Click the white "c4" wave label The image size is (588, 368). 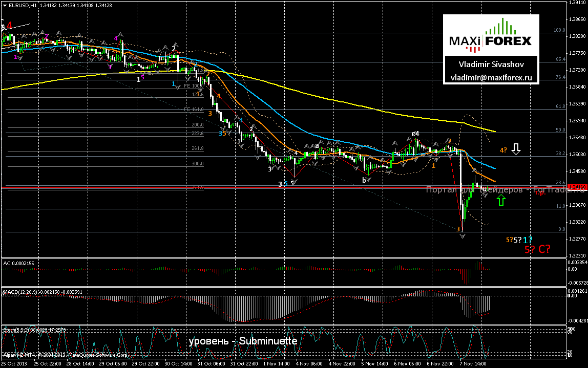416,134
